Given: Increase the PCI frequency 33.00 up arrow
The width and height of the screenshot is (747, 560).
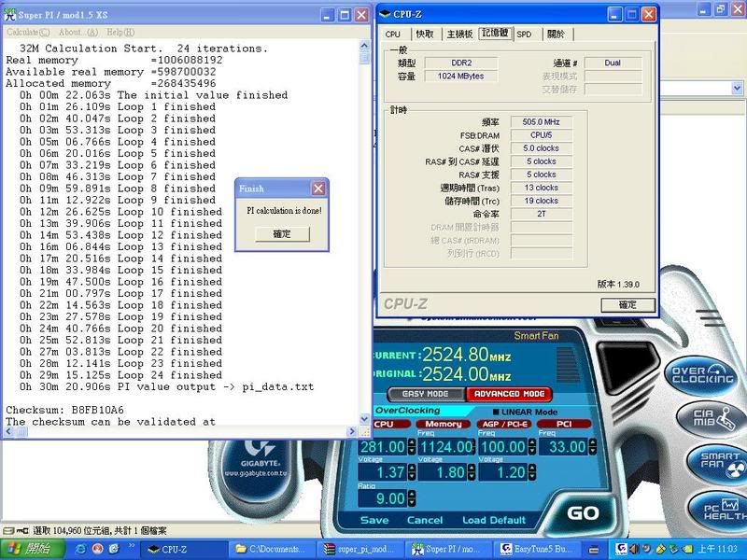Looking at the screenshot, I should [x=592, y=442].
